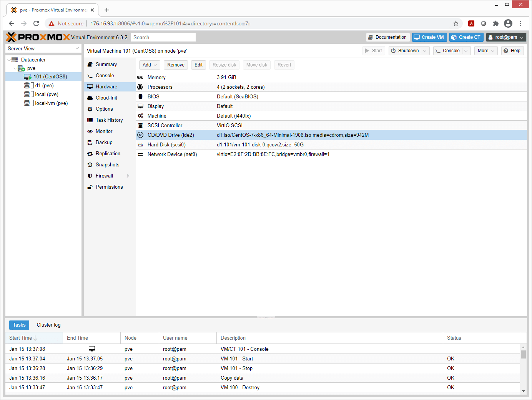Image resolution: width=532 pixels, height=400 pixels.
Task: Sort tasks by Start Time column
Action: click(x=34, y=338)
